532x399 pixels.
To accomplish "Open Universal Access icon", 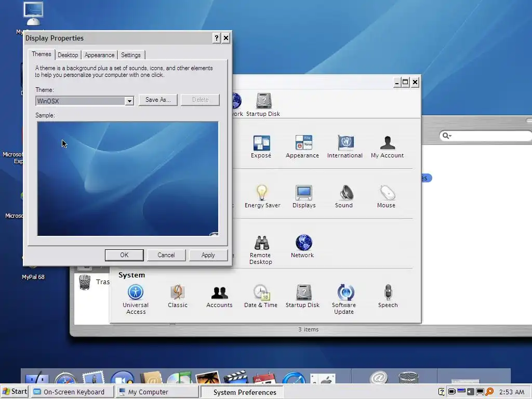I will tap(136, 292).
